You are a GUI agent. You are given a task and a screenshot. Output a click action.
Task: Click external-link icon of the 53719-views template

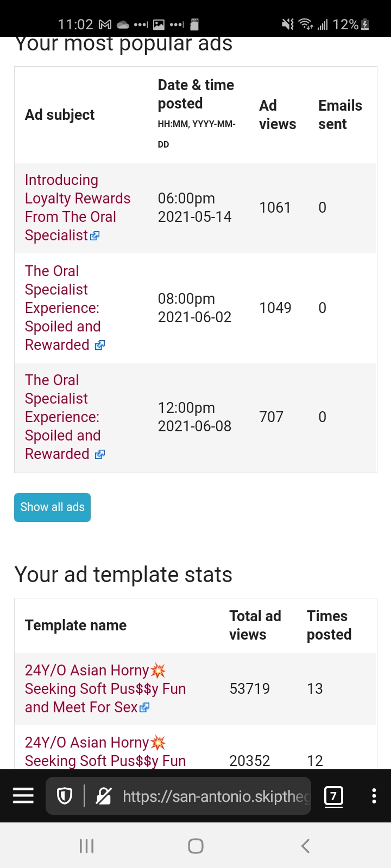144,707
